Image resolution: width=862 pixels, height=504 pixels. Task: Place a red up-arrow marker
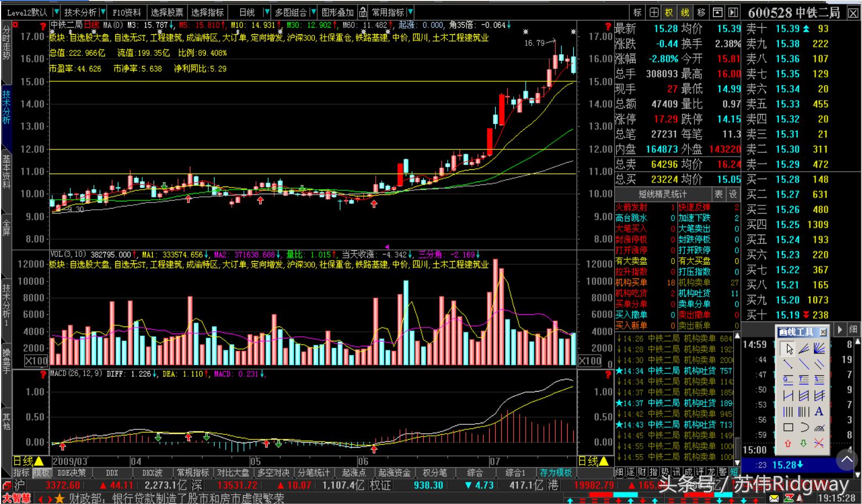(788, 443)
